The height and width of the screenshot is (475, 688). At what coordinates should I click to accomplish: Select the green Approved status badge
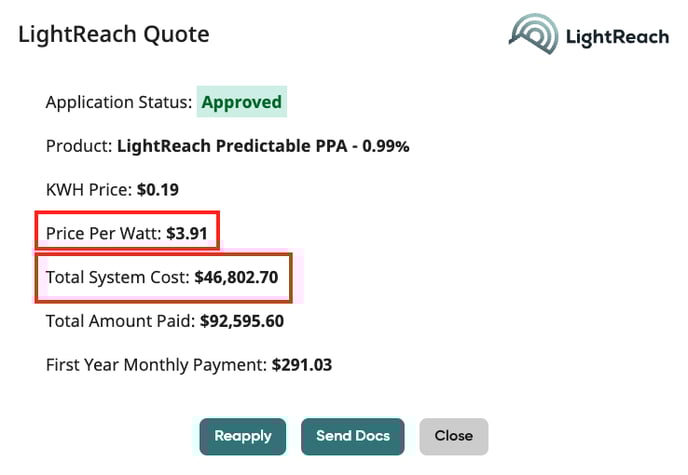coord(242,102)
